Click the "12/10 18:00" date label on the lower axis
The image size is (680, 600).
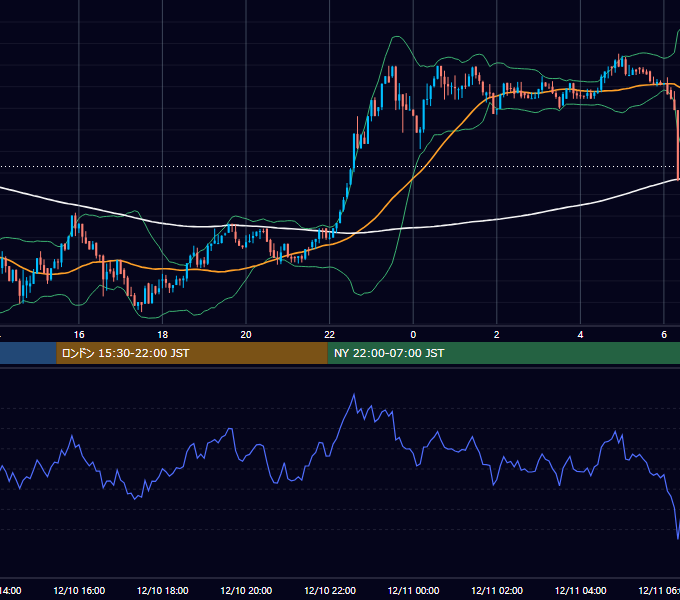coord(163,590)
